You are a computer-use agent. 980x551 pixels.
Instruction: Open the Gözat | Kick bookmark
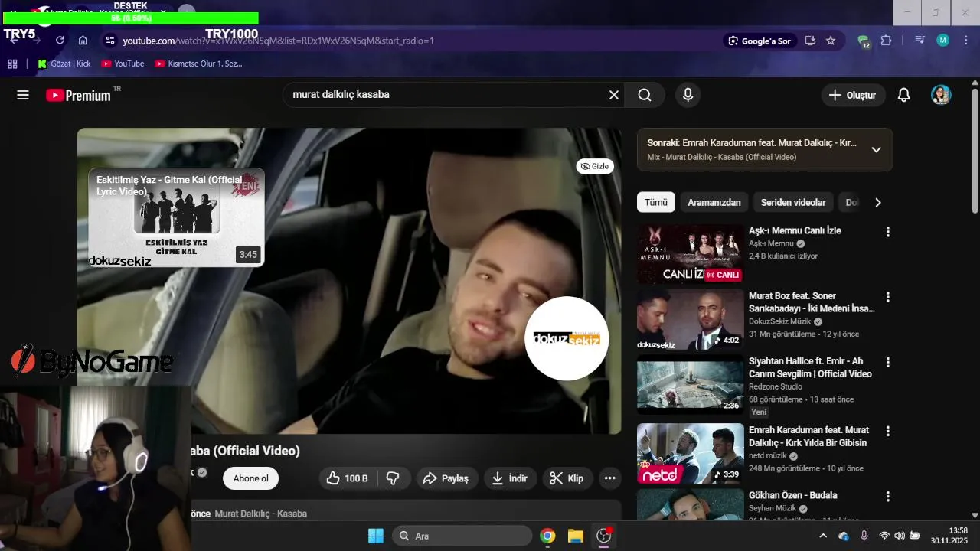point(64,64)
